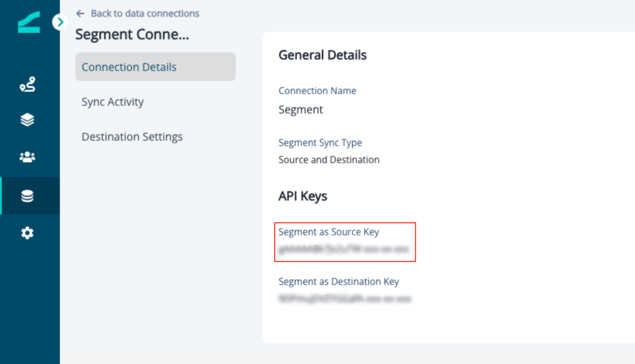This screenshot has width=635, height=364.
Task: Click the Segment as Source Key value
Action: [x=343, y=249]
